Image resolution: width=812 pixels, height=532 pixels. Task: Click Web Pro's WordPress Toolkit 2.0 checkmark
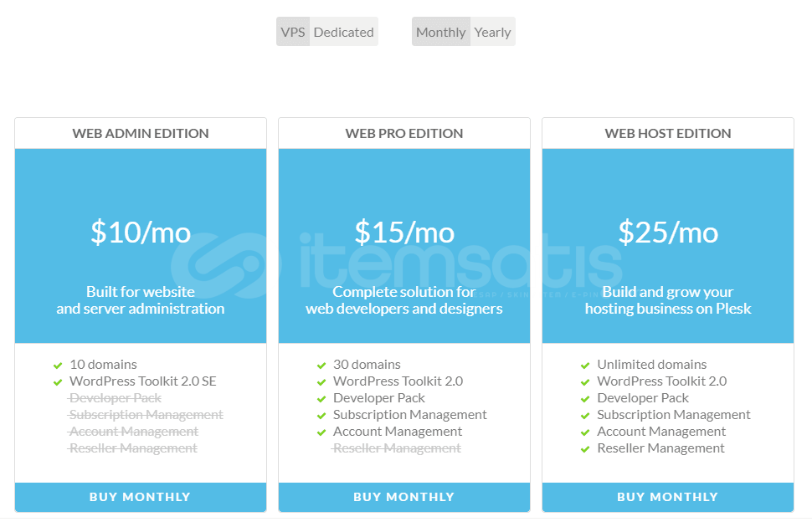[x=321, y=382]
